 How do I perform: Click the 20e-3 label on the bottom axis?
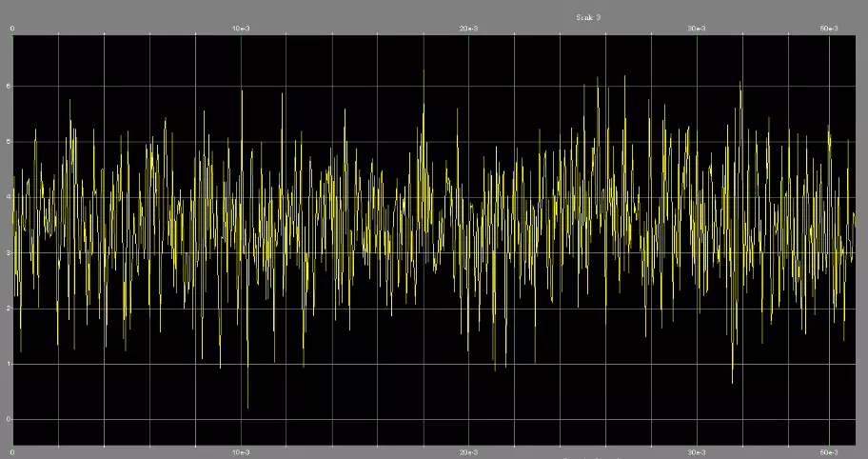469,452
